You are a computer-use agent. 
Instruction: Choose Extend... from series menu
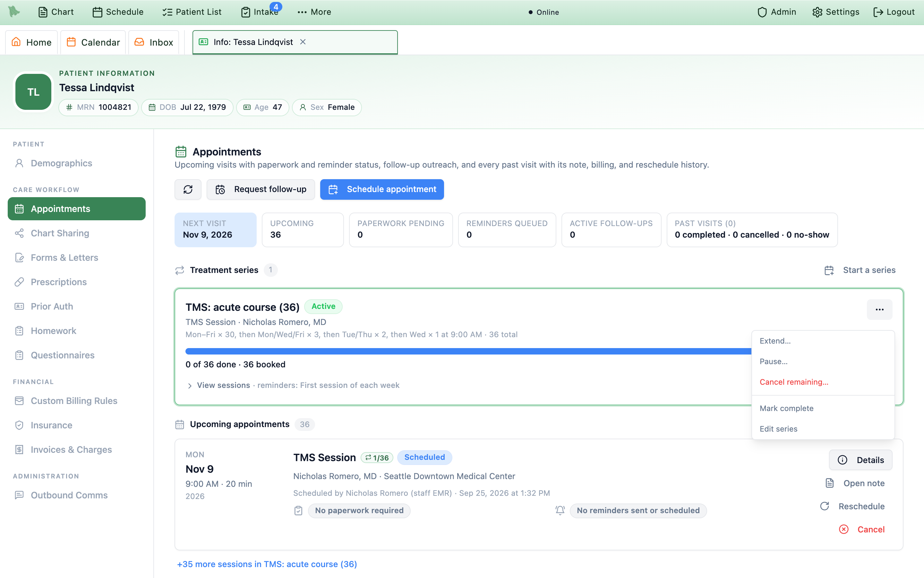pos(823,341)
